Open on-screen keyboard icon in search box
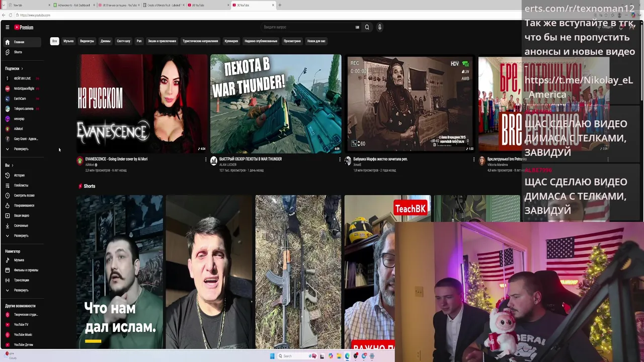Screen dimensions: 644x362 click(x=357, y=27)
